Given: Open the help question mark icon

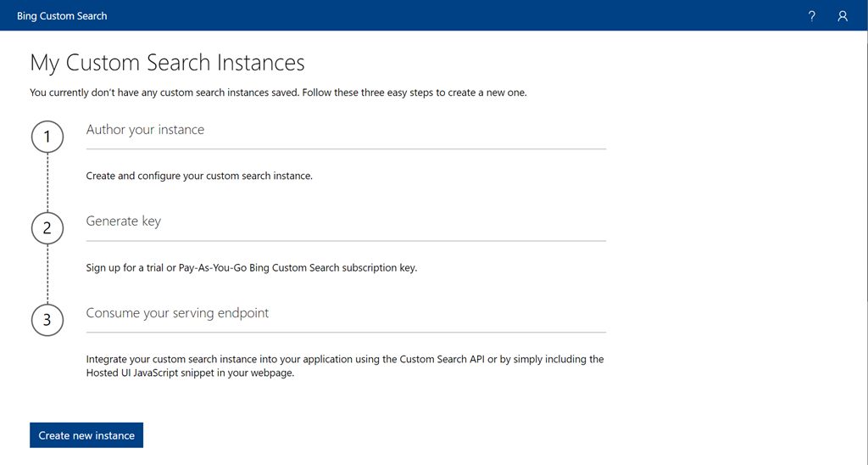Looking at the screenshot, I should pos(812,16).
